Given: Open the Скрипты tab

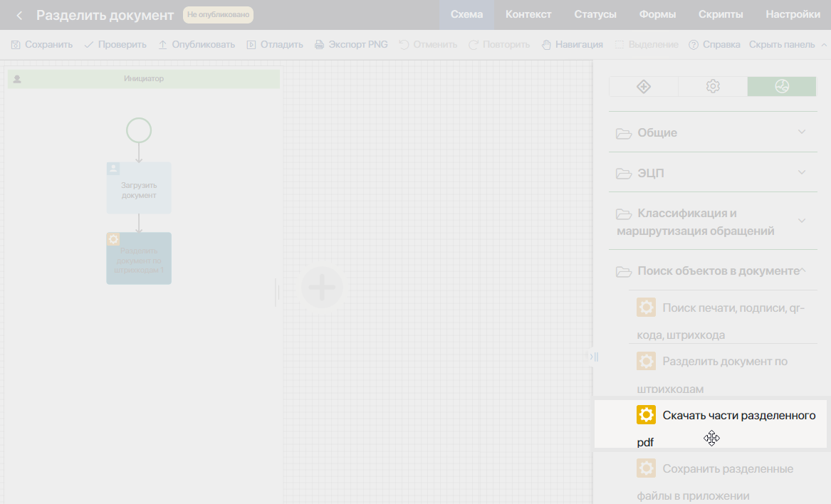Looking at the screenshot, I should coord(721,15).
